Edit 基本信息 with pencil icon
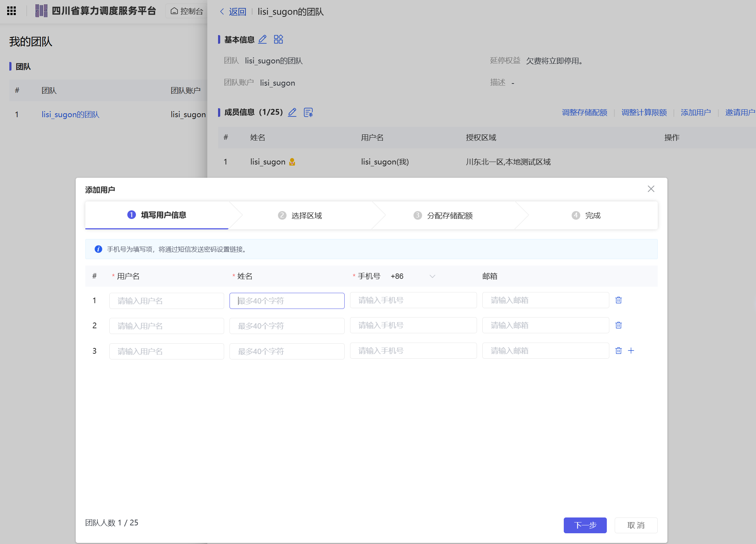Image resolution: width=756 pixels, height=544 pixels. 263,39
